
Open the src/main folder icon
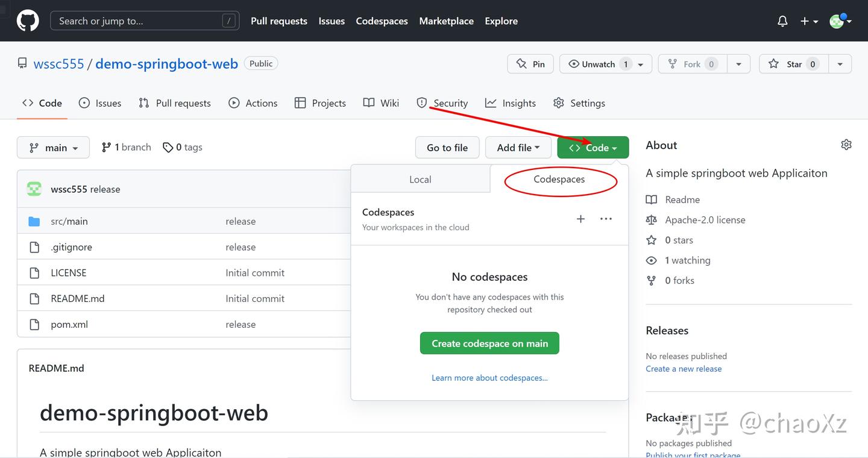pyautogui.click(x=34, y=221)
